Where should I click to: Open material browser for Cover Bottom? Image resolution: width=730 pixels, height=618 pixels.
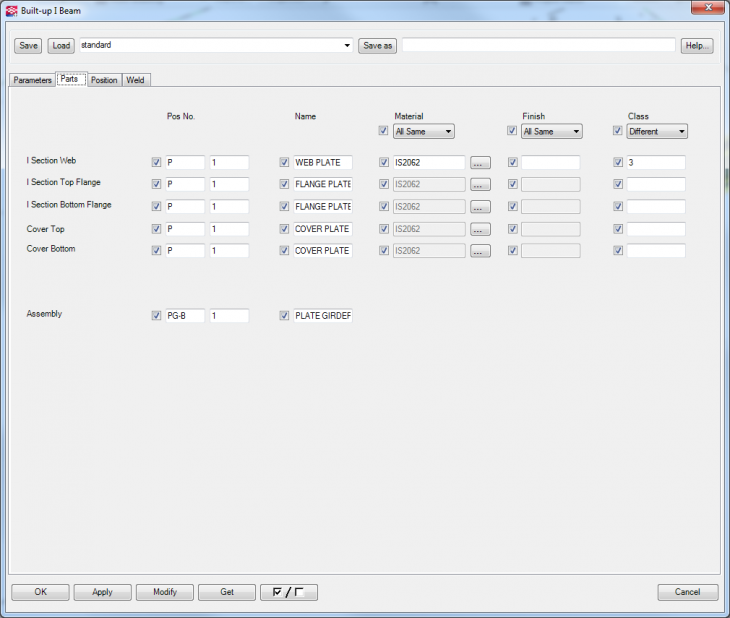(x=480, y=251)
